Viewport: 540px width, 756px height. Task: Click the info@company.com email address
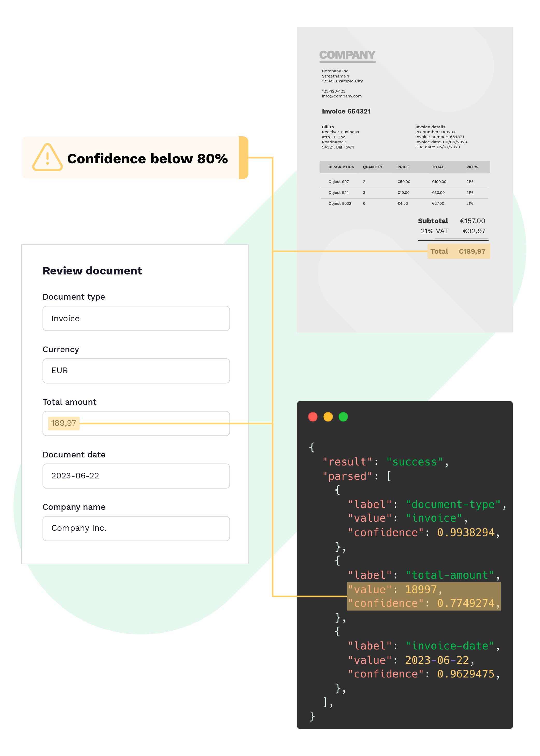pyautogui.click(x=342, y=96)
